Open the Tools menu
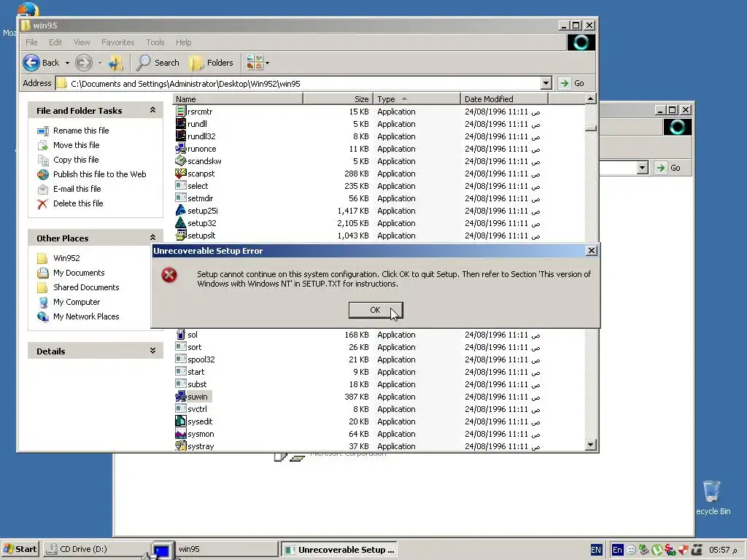This screenshot has height=560, width=747. tap(155, 42)
